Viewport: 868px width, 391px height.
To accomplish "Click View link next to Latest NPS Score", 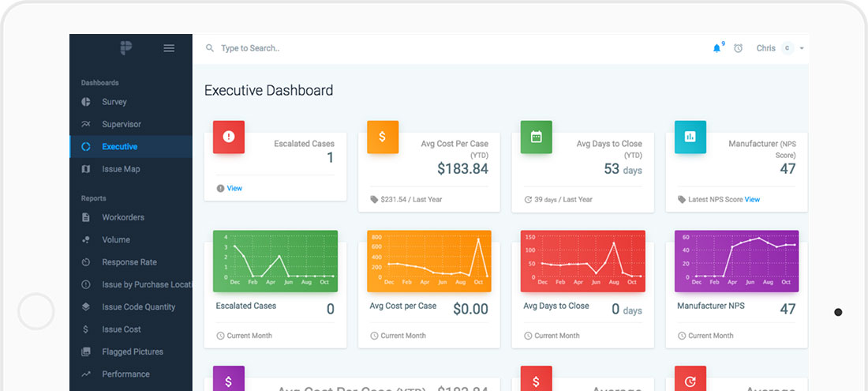I will [752, 199].
